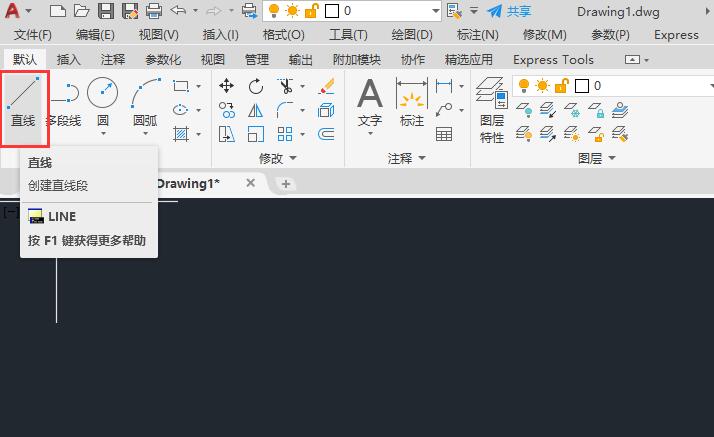Click the make layer current icon

click(x=620, y=110)
